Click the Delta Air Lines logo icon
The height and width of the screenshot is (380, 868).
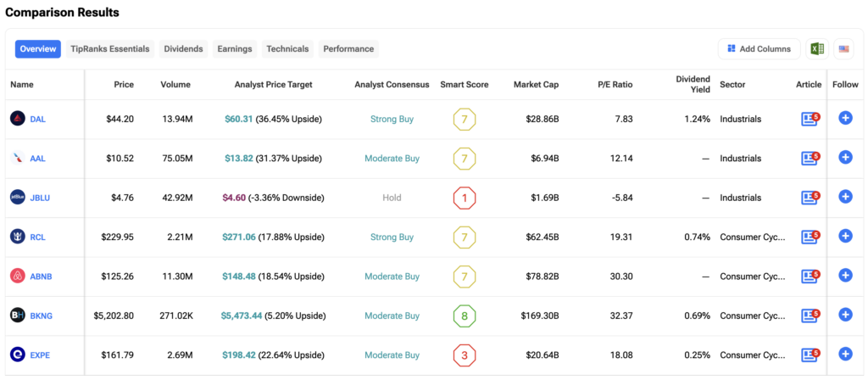pos(18,119)
